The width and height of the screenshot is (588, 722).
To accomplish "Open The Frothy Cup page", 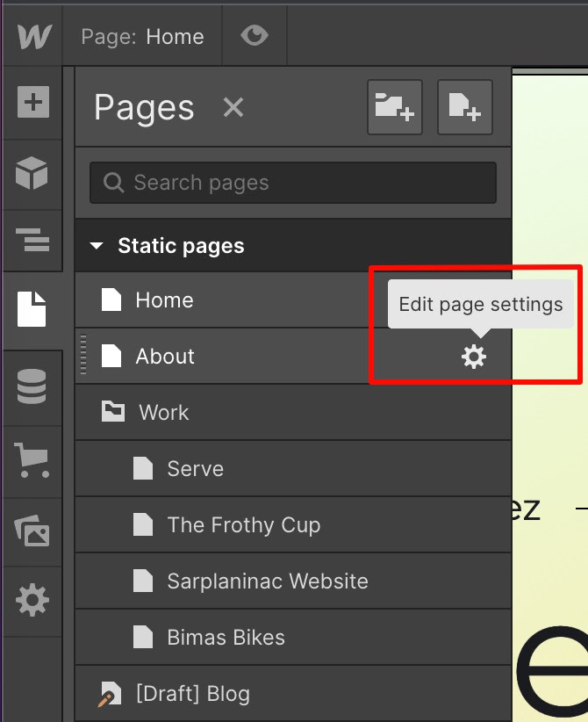I will point(293,525).
